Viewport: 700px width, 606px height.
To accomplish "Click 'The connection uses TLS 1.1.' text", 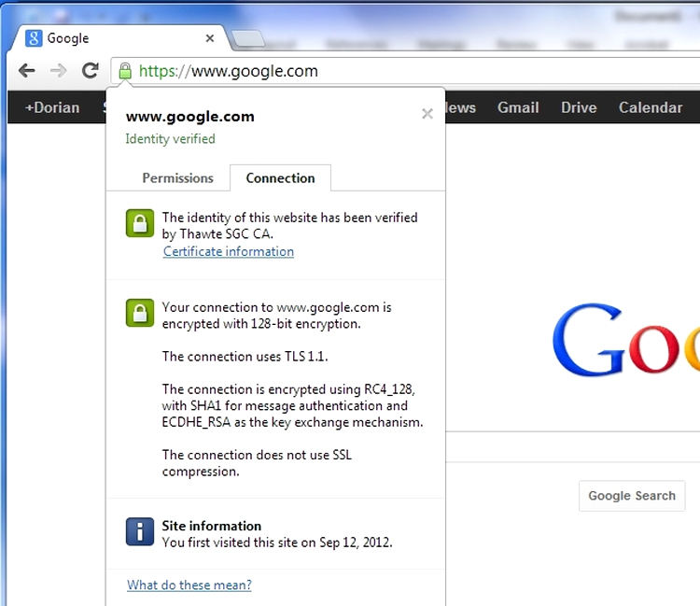I will pyautogui.click(x=245, y=357).
